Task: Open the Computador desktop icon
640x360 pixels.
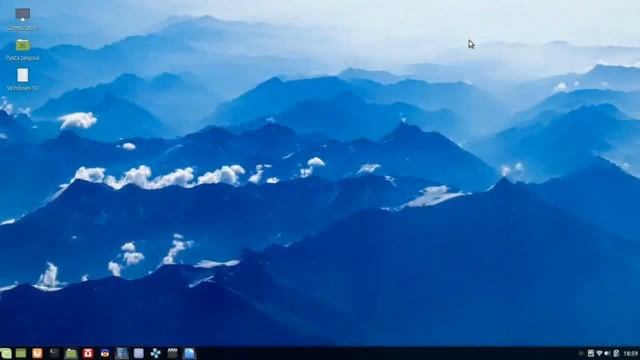Action: (x=22, y=19)
